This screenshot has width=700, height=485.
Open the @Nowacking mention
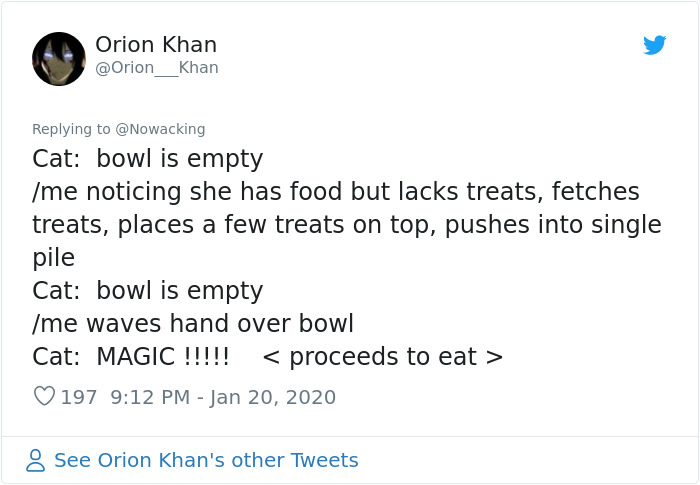161,129
